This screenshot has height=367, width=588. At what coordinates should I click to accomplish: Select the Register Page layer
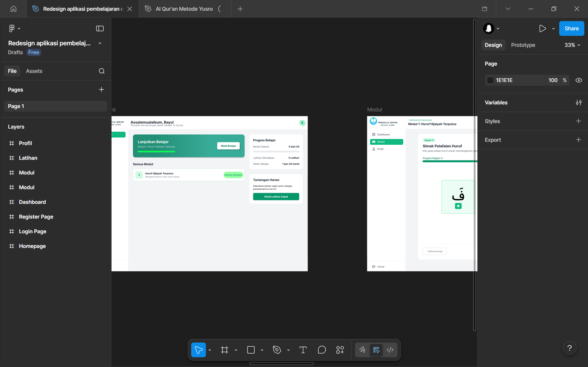click(36, 217)
